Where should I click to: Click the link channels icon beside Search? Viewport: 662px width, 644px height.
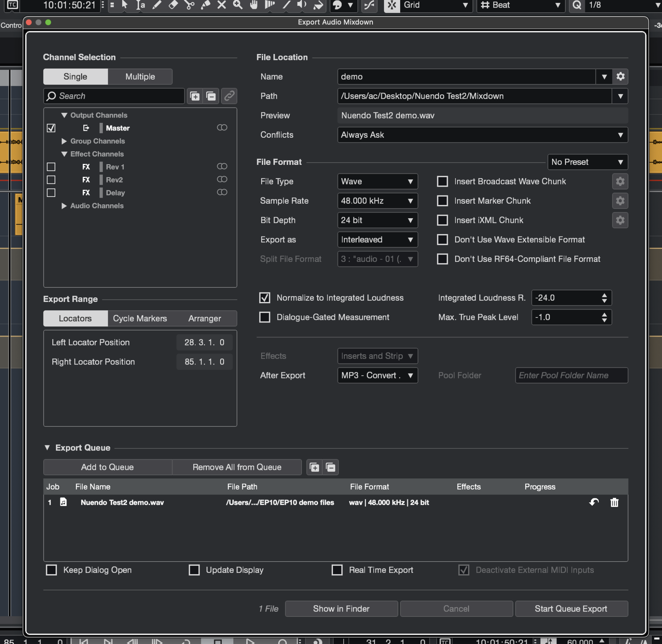229,96
